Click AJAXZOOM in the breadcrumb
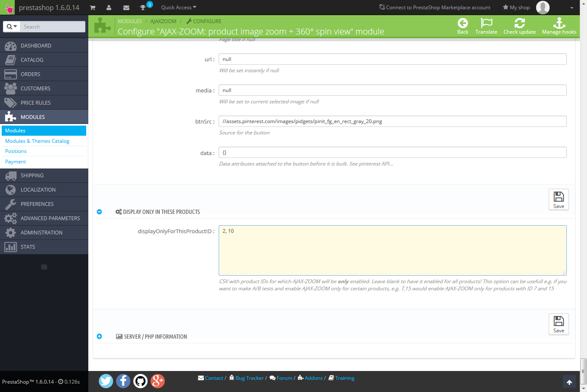This screenshot has width=587, height=392. point(164,21)
